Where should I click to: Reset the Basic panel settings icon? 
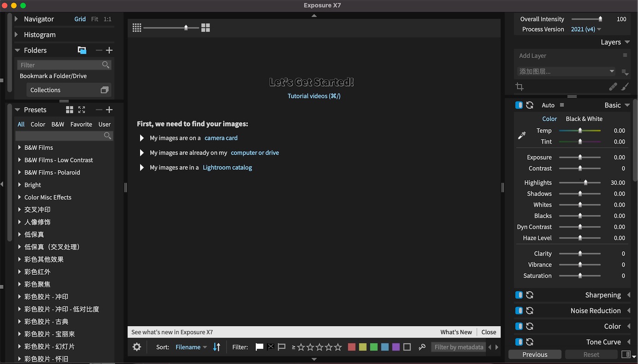pyautogui.click(x=530, y=105)
